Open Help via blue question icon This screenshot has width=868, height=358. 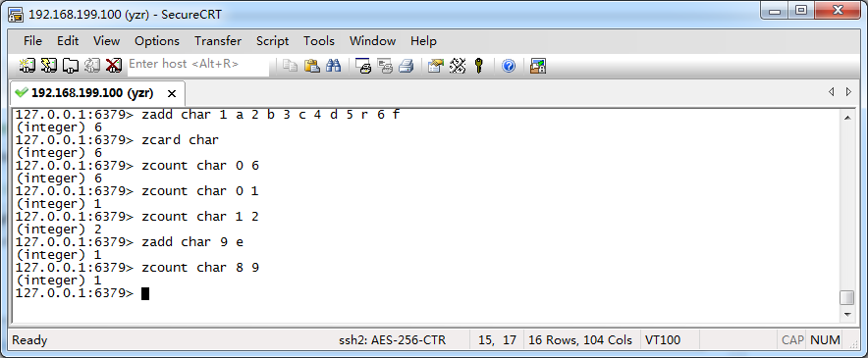tap(509, 66)
